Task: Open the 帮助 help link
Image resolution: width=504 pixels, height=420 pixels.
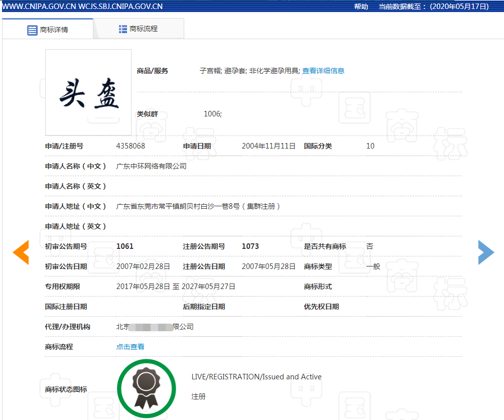Action: pyautogui.click(x=361, y=7)
